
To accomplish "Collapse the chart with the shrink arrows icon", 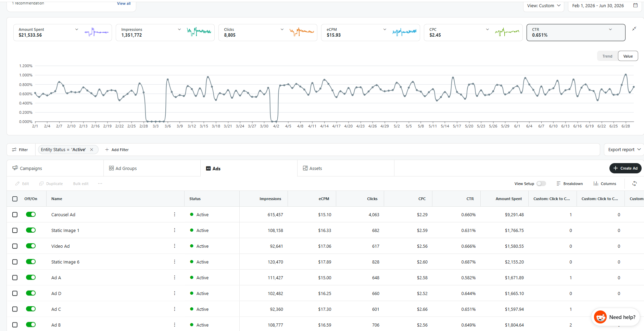I will 634,29.
